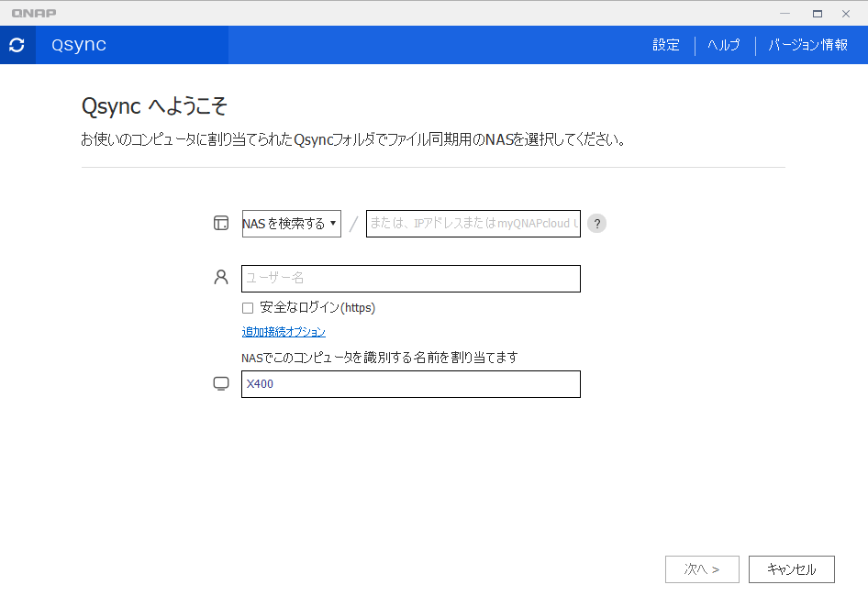Close the Qsync window
The width and height of the screenshot is (868, 607).
[x=846, y=13]
